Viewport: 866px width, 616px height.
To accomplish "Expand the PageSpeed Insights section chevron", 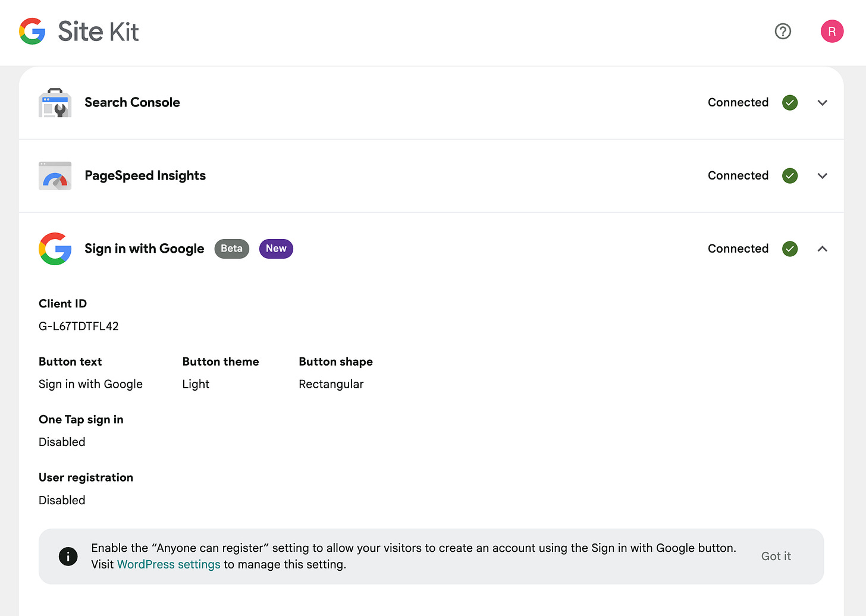I will tap(822, 175).
